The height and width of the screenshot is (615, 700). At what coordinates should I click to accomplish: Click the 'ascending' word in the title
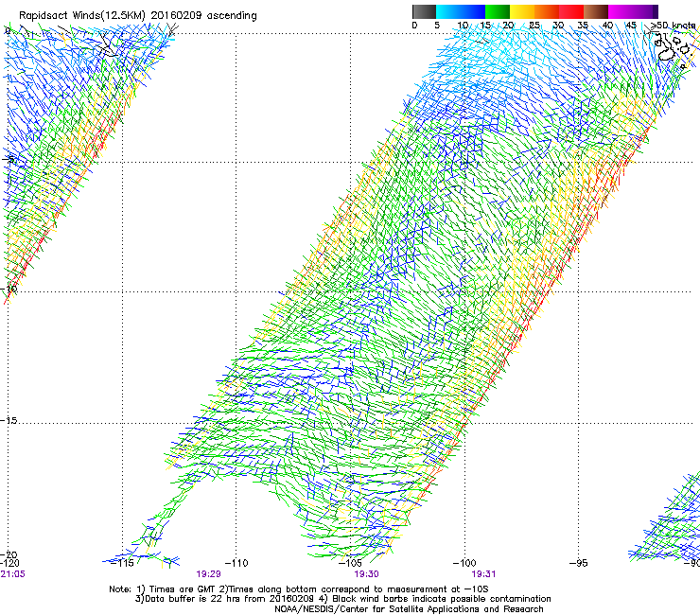(x=232, y=16)
